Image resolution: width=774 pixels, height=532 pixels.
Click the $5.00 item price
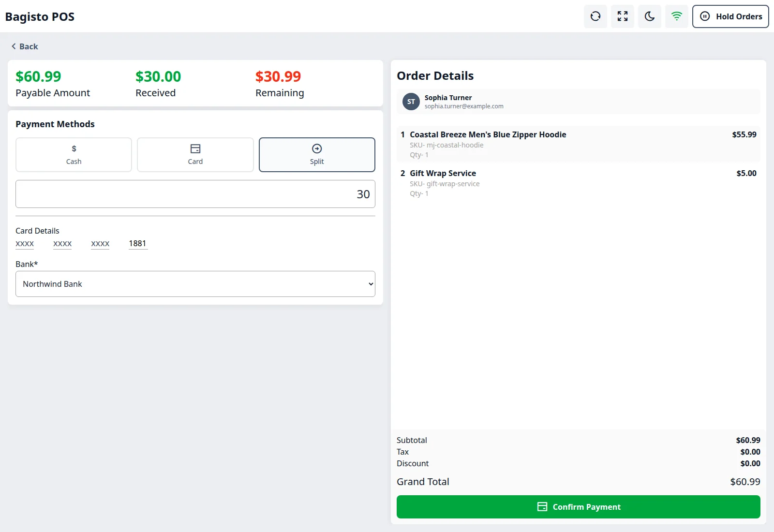tap(746, 173)
